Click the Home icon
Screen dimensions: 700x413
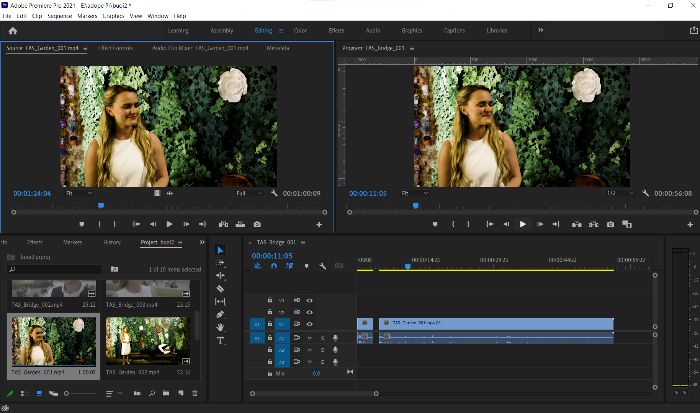point(12,30)
